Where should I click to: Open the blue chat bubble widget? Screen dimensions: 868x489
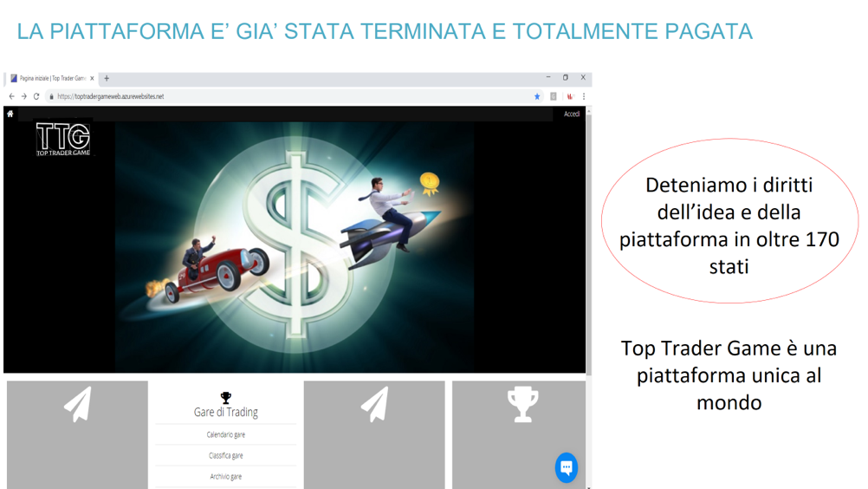pos(567,467)
